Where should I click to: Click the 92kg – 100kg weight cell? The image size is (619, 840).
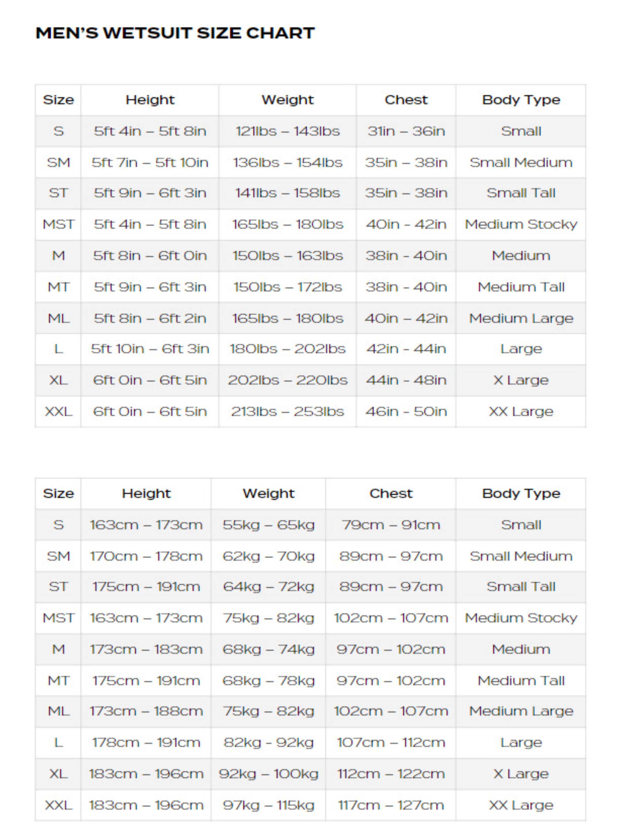(x=268, y=774)
